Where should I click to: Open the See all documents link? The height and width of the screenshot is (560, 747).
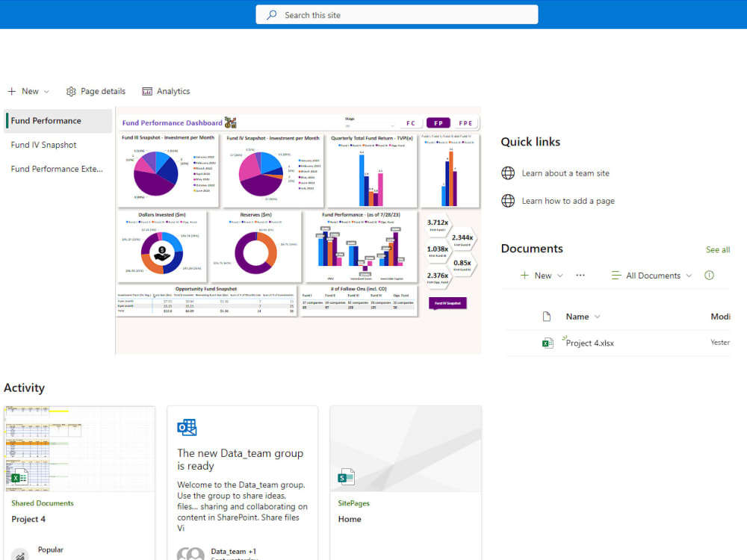coord(717,249)
